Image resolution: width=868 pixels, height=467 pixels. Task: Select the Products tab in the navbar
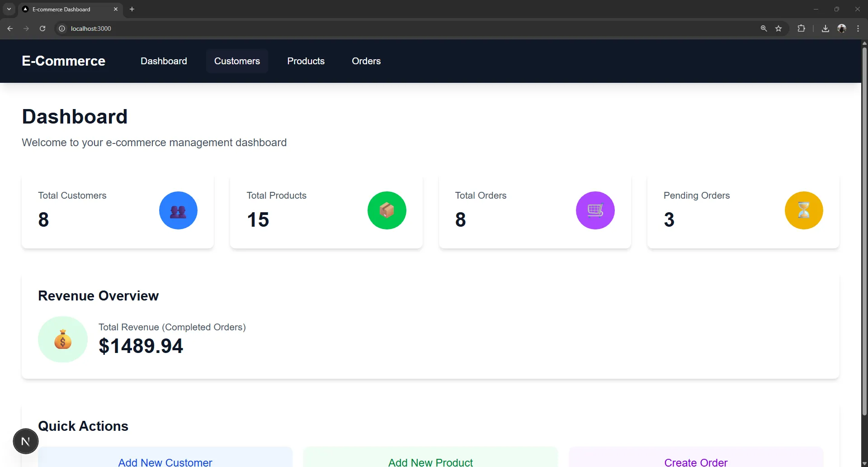coord(306,61)
